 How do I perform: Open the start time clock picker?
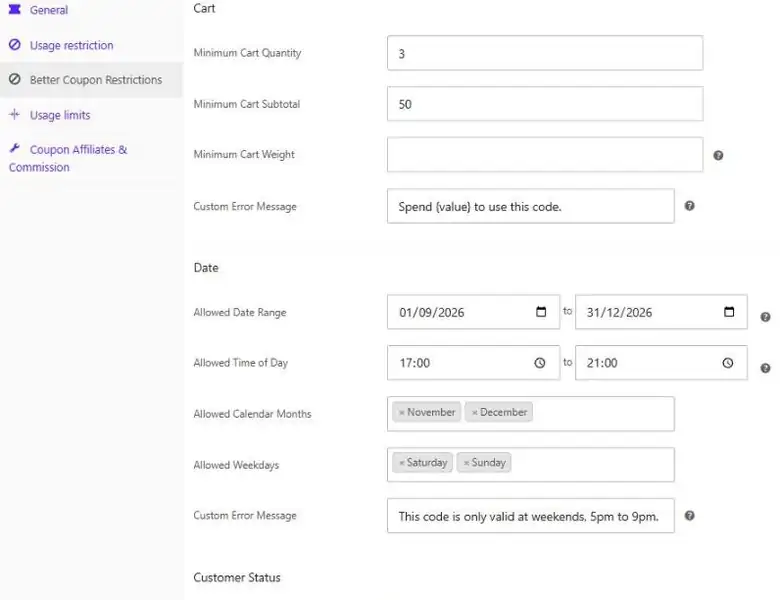point(540,363)
